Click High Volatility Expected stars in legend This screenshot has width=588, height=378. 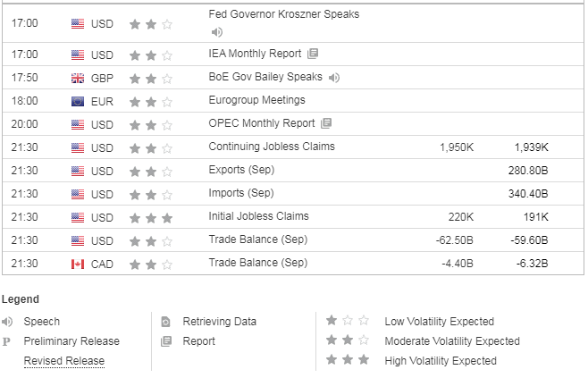(348, 360)
